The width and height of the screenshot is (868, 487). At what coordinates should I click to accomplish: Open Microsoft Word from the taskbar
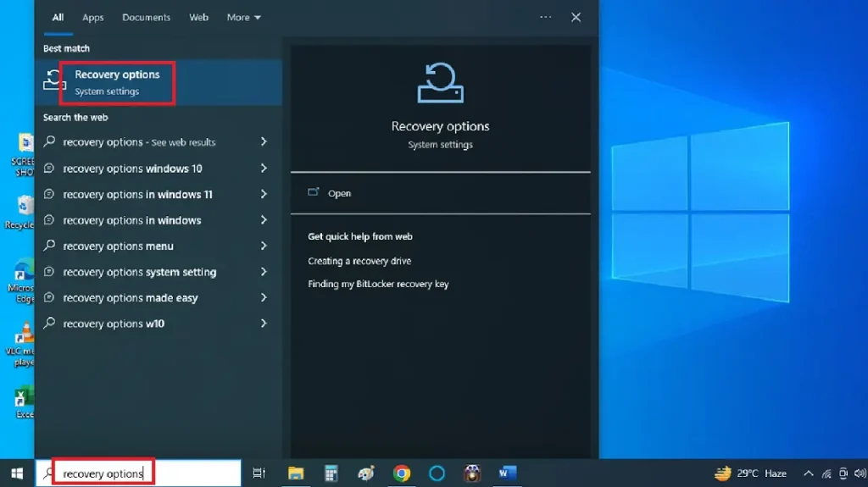click(507, 473)
